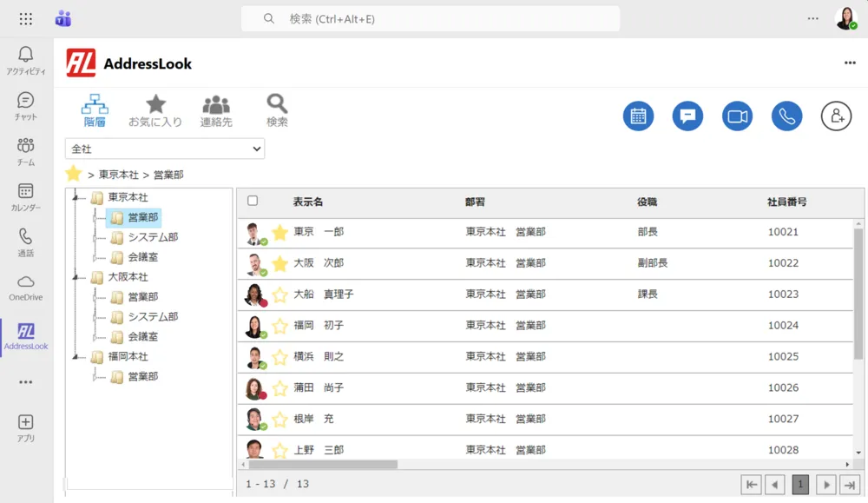Start a chat via the blue chat icon
Image resolution: width=868 pixels, height=503 pixels.
687,116
